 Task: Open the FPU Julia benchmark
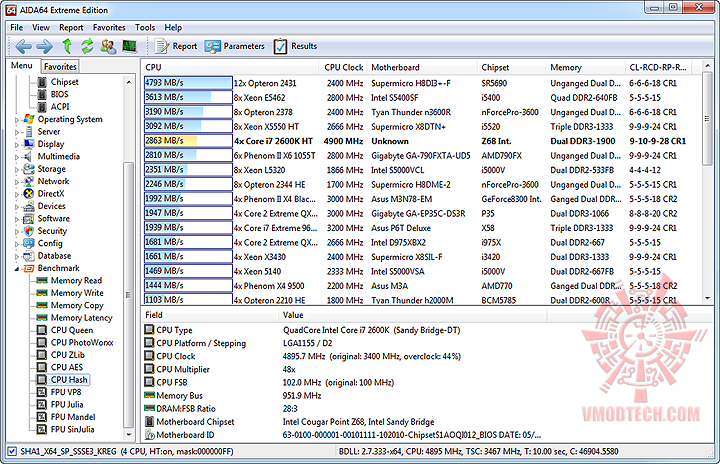tap(67, 404)
